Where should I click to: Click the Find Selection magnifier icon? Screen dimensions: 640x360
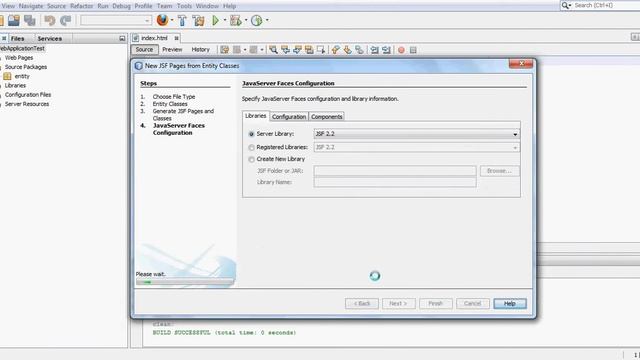coord(273,50)
